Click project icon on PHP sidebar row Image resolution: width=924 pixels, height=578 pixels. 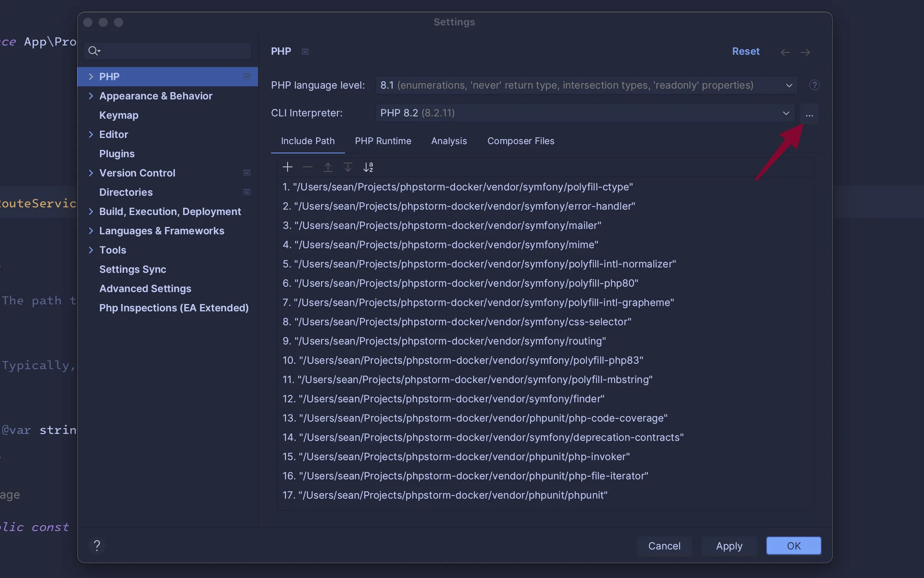[x=247, y=76]
